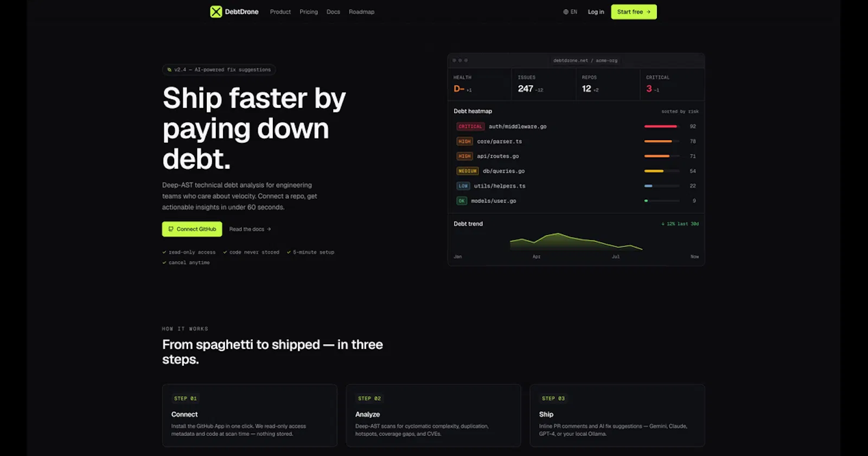Viewport: 868px width, 456px height.
Task: Click the models/user.go file name
Action: point(494,201)
